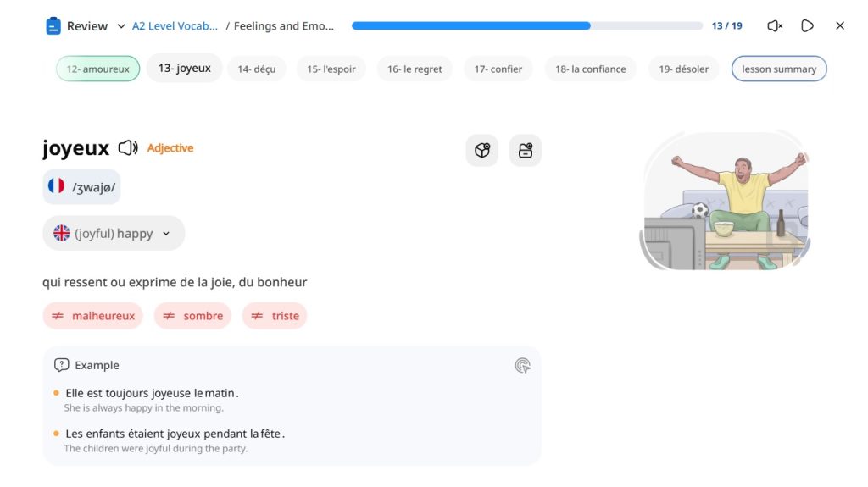Viewport: 868px width, 487px height.
Task: Click the French flag pronunciation chip
Action: pyautogui.click(x=81, y=186)
